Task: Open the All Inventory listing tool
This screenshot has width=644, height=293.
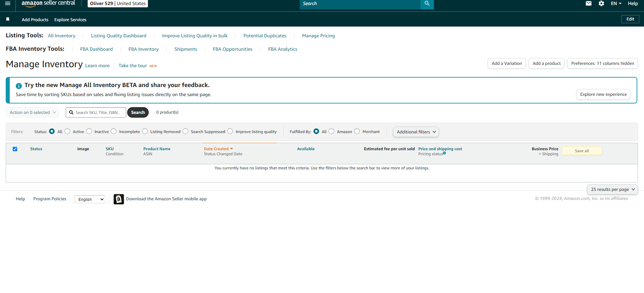Action: click(62, 36)
